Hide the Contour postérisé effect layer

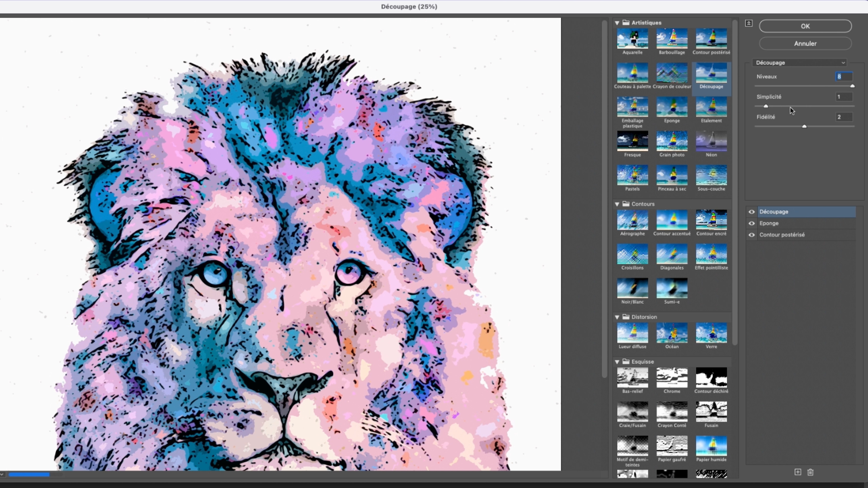pos(751,235)
